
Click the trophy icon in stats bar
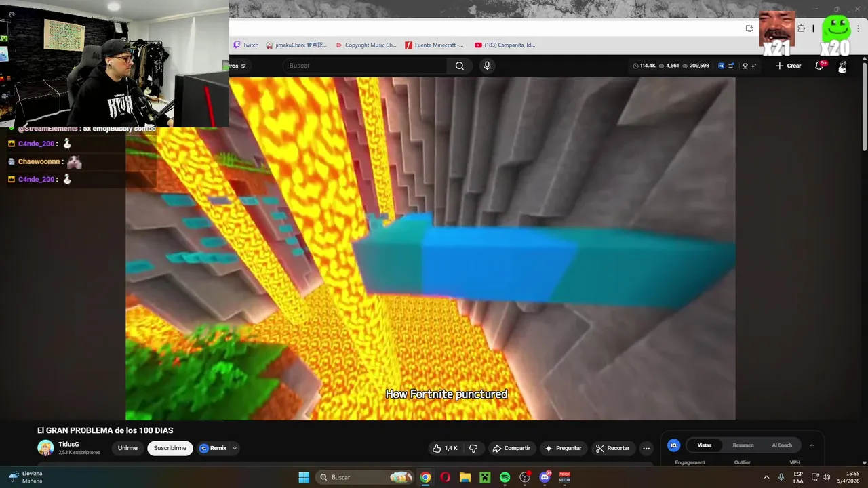[745, 66]
